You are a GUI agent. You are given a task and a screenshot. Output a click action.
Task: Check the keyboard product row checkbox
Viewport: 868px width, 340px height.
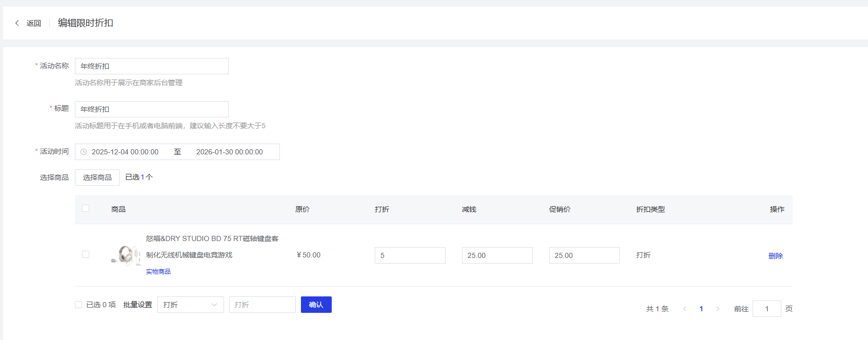tap(86, 254)
